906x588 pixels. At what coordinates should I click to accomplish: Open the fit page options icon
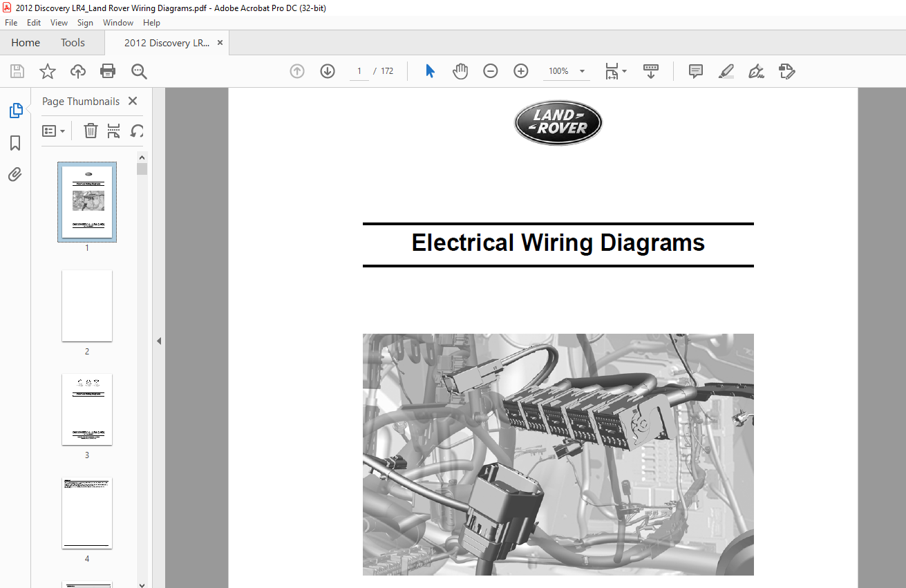pyautogui.click(x=612, y=71)
